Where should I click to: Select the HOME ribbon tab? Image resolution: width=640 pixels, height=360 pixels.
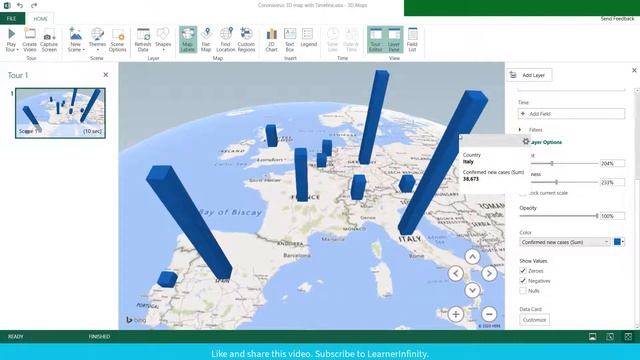[40, 19]
